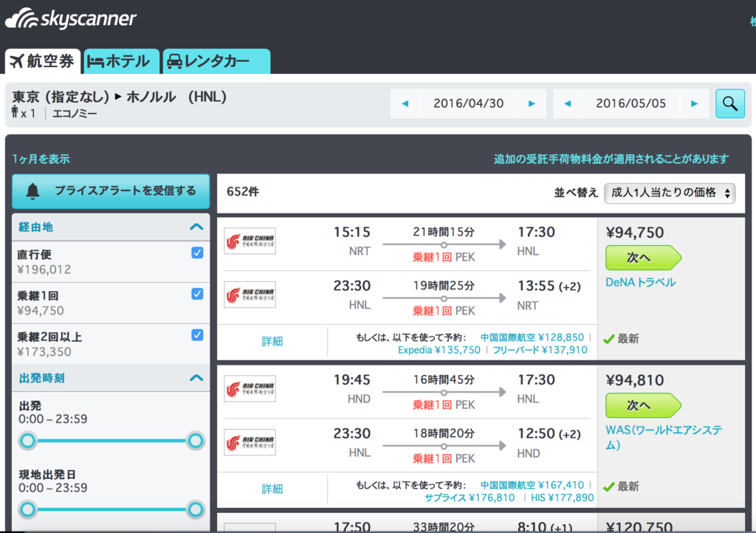The image size is (756, 533).
Task: Open the additional baggage fee notice link
Action: pos(611,159)
